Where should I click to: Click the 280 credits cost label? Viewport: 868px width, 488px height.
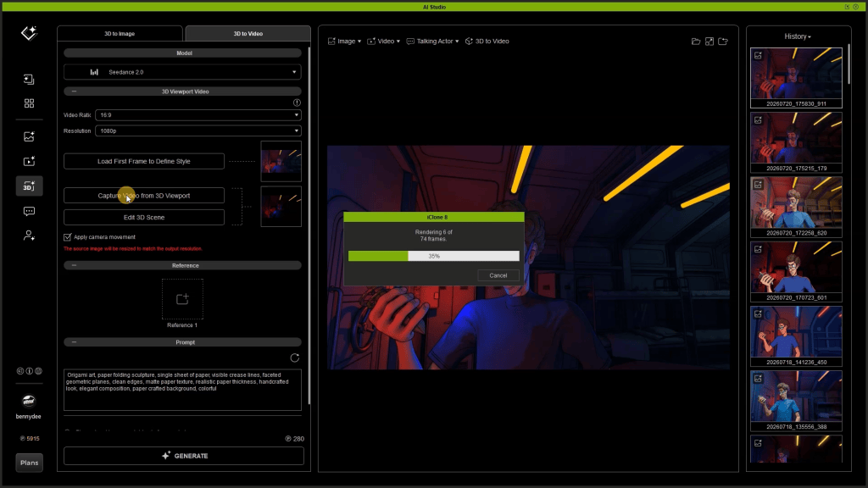(295, 439)
